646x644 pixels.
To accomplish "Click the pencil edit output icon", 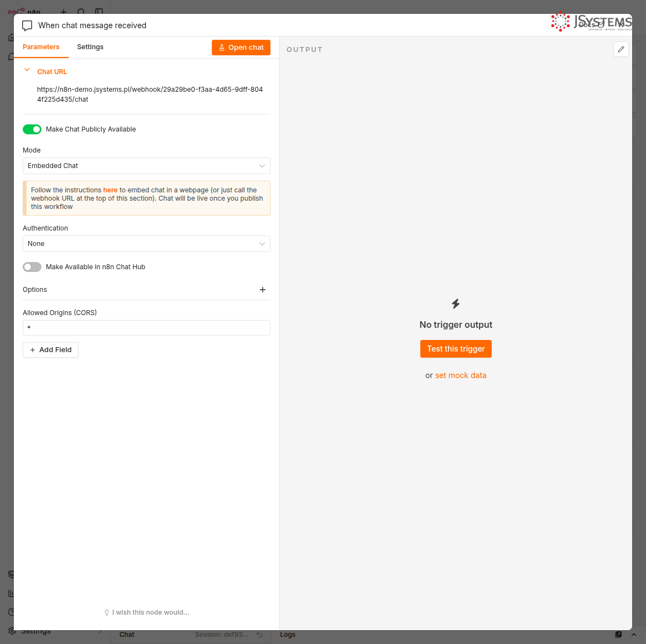I will pos(621,49).
